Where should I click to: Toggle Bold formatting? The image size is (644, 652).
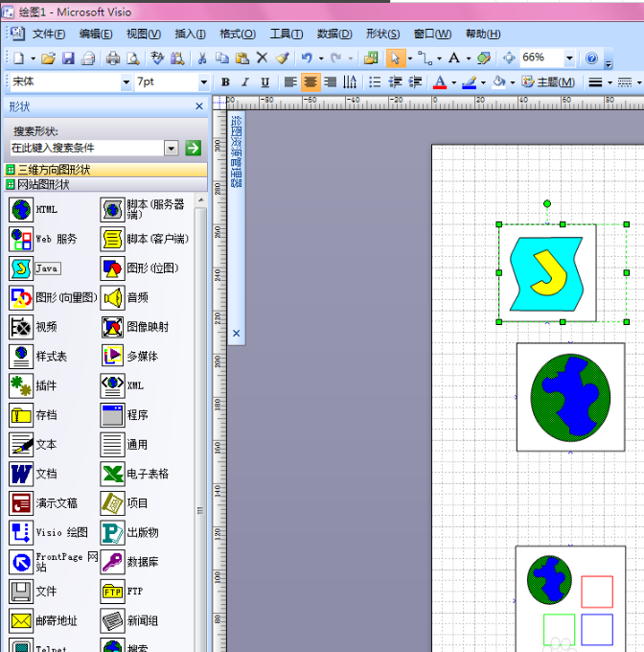[x=225, y=82]
